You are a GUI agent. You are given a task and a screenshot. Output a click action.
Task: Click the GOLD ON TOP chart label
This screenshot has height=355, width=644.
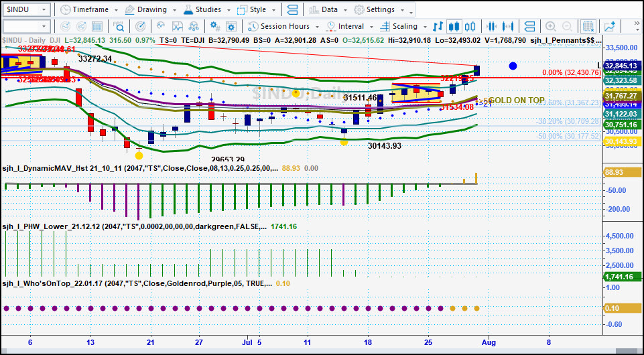517,100
